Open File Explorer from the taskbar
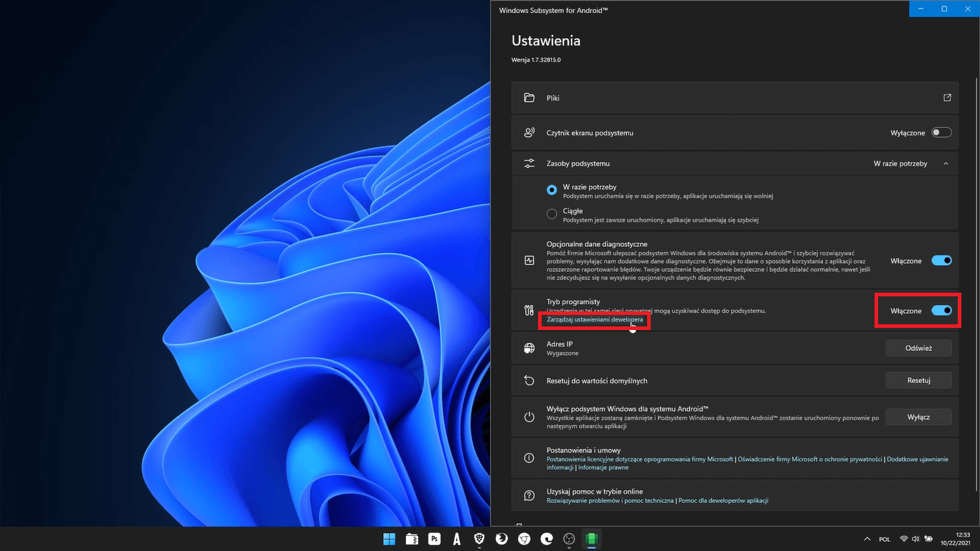Viewport: 980px width, 551px height. click(412, 539)
